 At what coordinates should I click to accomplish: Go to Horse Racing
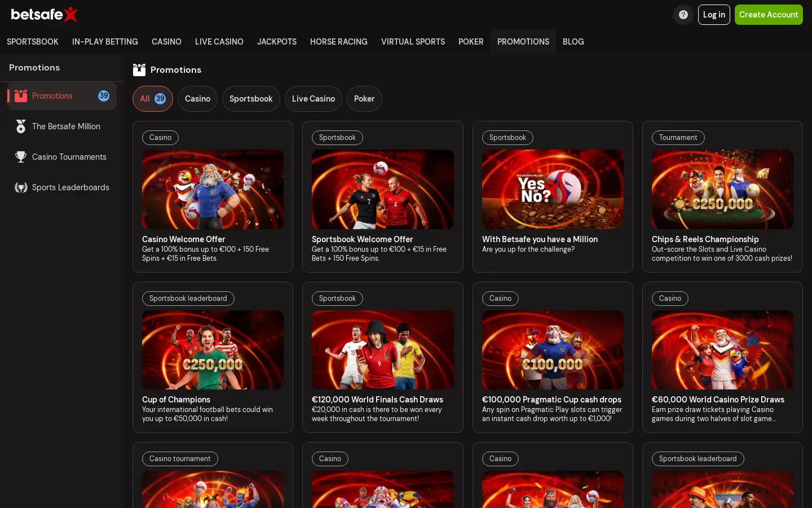339,42
